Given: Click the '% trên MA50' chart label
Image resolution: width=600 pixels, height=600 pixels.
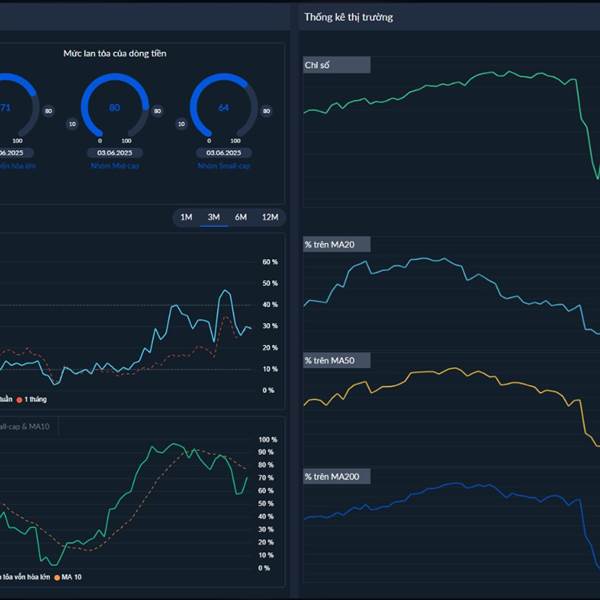Looking at the screenshot, I should pyautogui.click(x=337, y=360).
